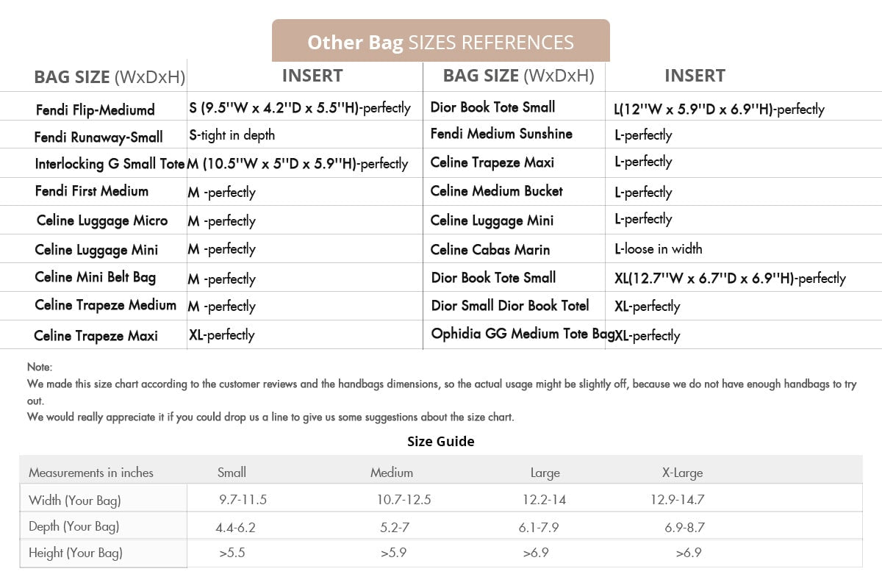Image resolution: width=882 pixels, height=588 pixels.
Task: Select the Fendi Medium Sunshine entry
Action: coord(501,134)
